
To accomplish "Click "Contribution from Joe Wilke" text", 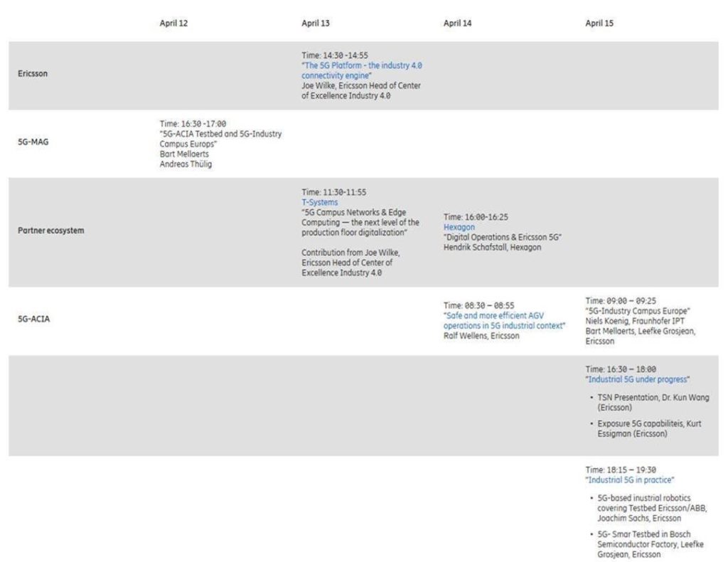I will coord(350,253).
